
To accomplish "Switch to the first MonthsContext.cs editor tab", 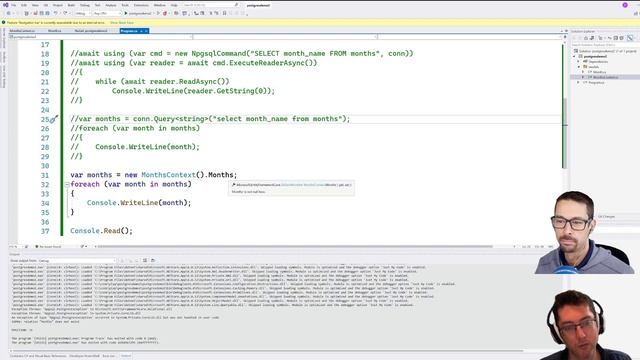I will coord(22,31).
